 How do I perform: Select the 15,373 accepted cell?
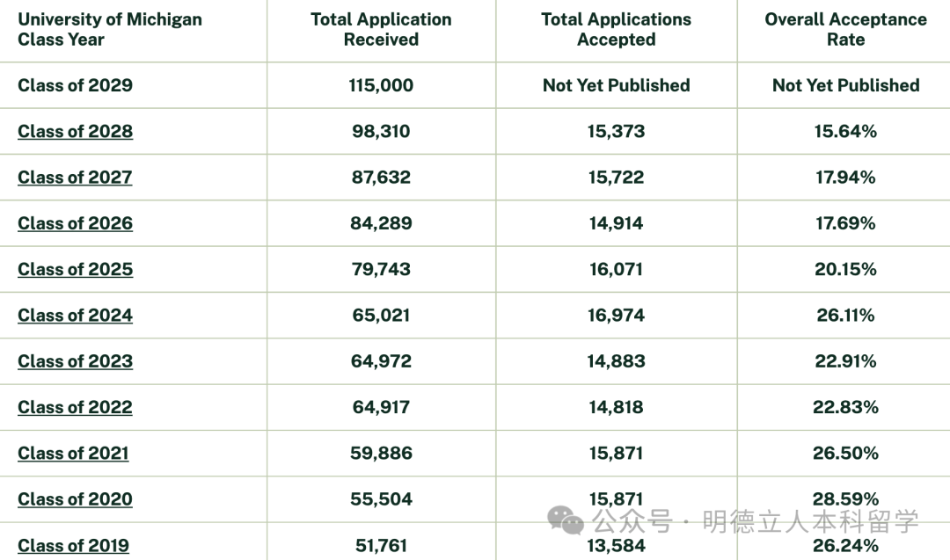click(x=616, y=131)
